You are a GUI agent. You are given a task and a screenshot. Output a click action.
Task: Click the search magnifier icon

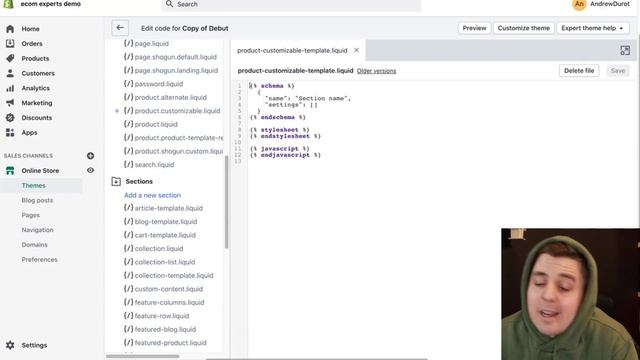pyautogui.click(x=169, y=4)
